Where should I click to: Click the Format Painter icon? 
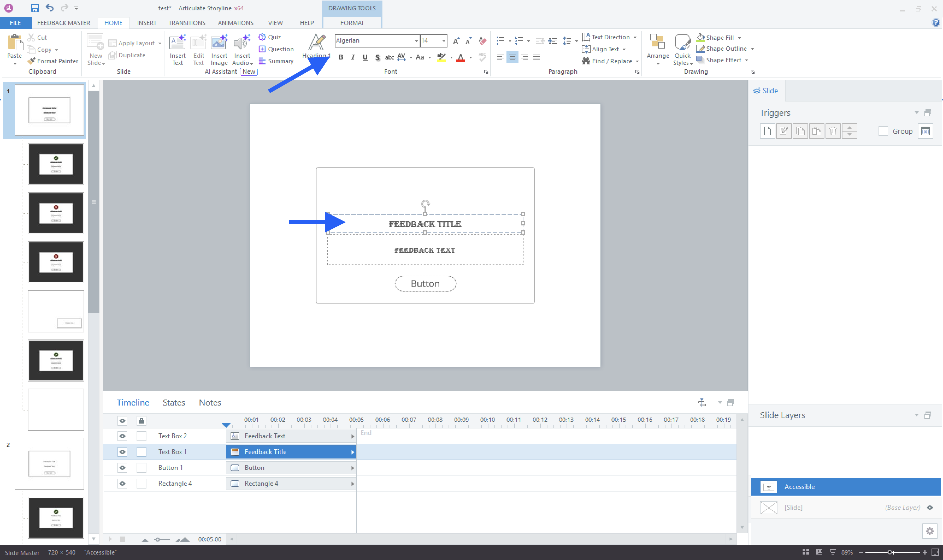(32, 61)
